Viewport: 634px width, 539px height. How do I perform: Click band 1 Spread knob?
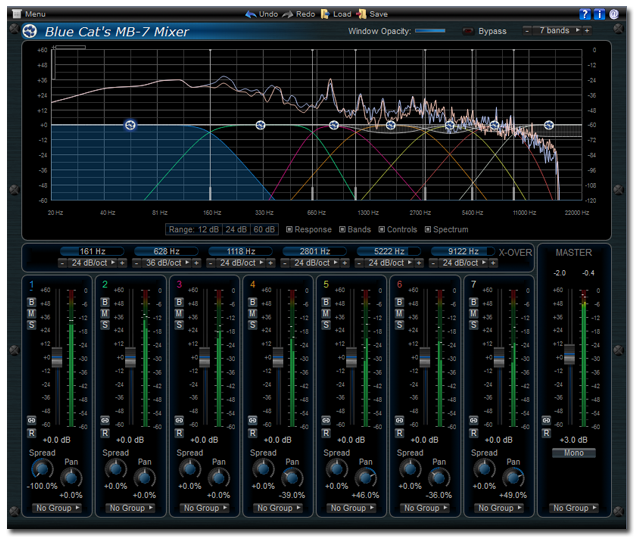pyautogui.click(x=42, y=469)
